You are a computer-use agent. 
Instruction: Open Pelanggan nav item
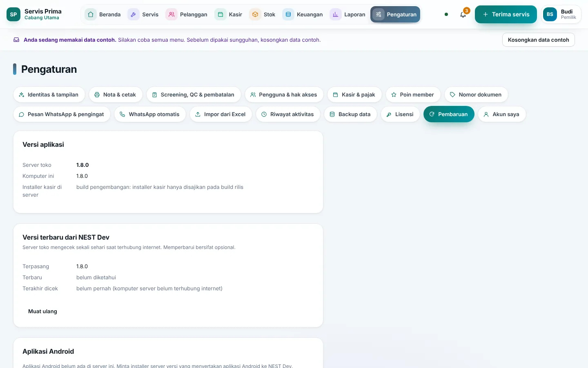187,14
